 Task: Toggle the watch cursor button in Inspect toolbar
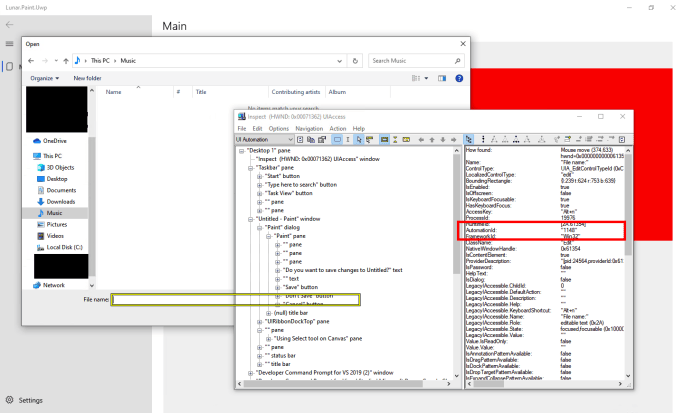(x=359, y=140)
